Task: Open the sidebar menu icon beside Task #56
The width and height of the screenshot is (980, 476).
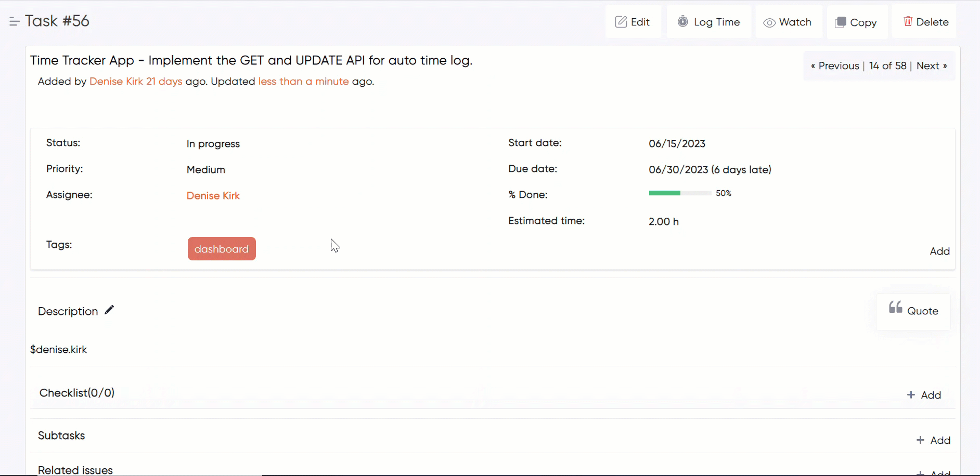Action: [x=14, y=22]
